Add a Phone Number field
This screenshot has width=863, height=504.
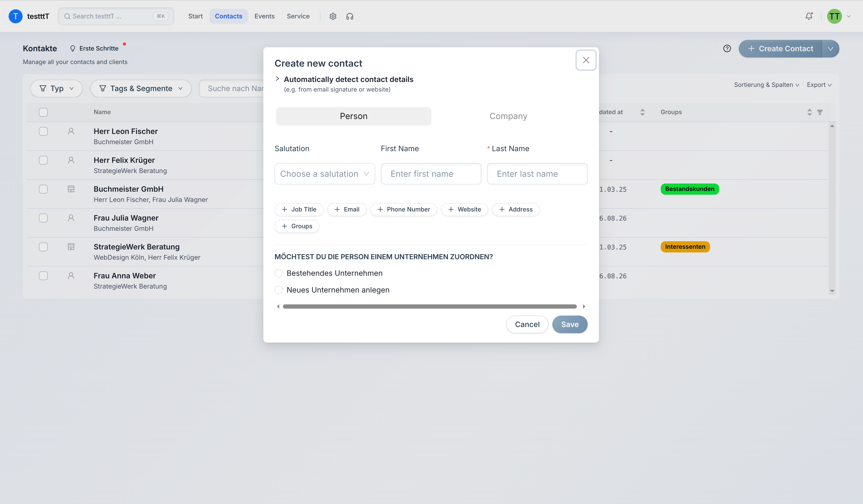point(403,209)
